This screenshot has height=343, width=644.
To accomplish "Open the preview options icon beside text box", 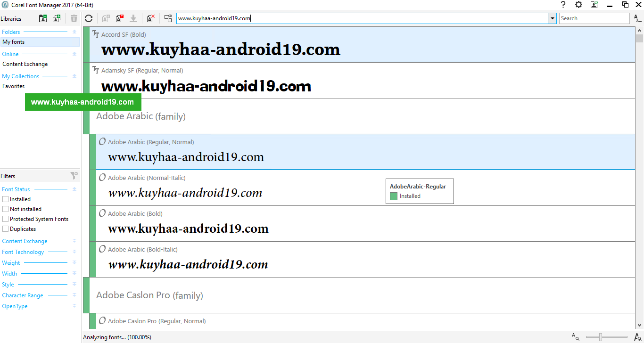I will (168, 18).
